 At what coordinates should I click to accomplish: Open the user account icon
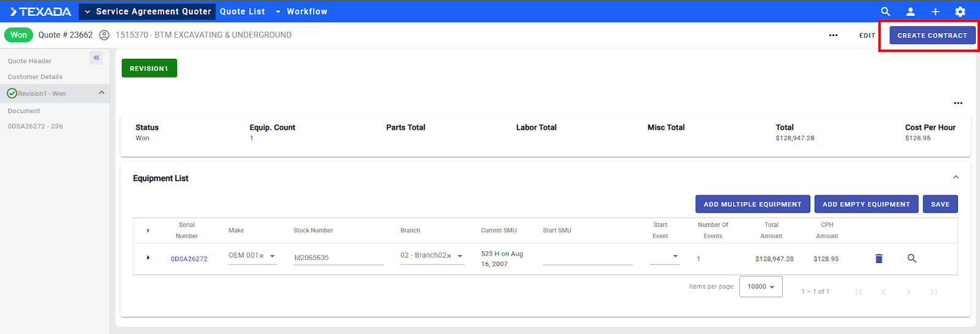(x=910, y=12)
